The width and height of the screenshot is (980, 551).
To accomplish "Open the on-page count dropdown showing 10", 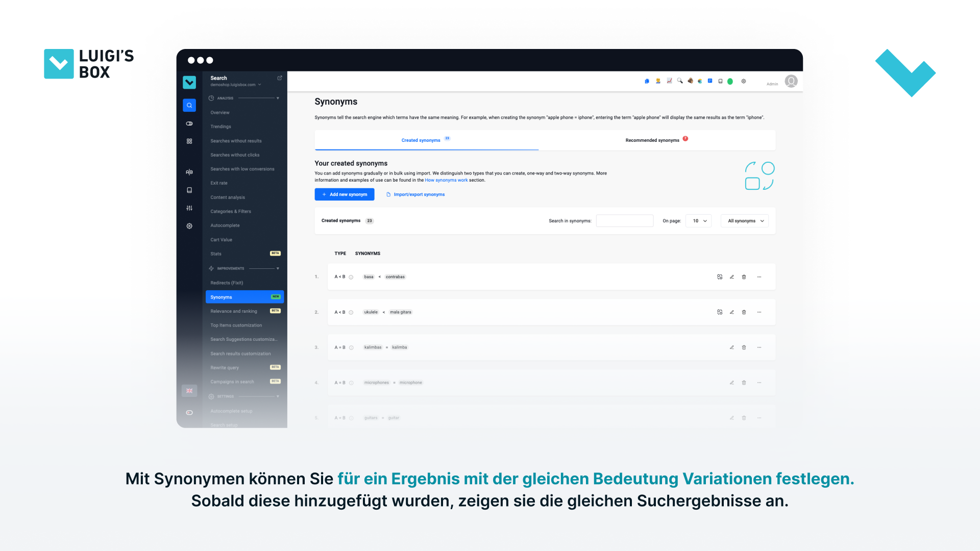I will (699, 221).
